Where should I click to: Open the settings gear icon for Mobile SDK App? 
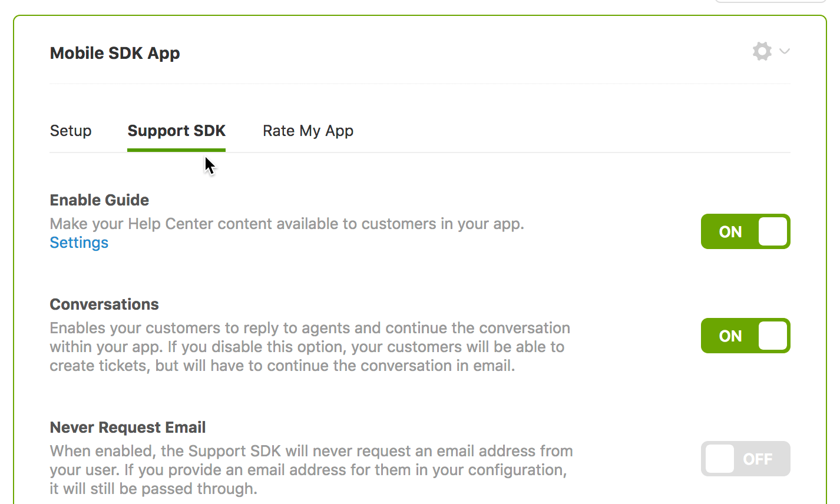tap(762, 51)
